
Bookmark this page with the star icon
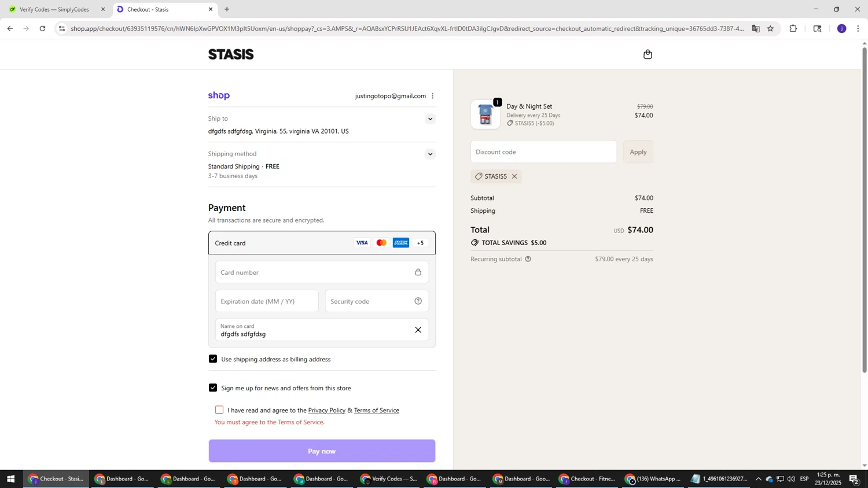point(770,28)
